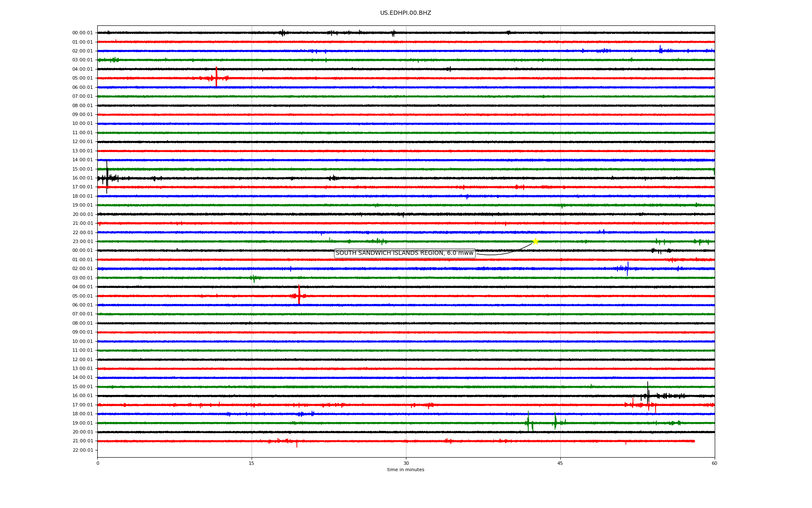Click the South Sandwich Islands annotation label
Viewport: 812px width, 508px height.
(404, 253)
